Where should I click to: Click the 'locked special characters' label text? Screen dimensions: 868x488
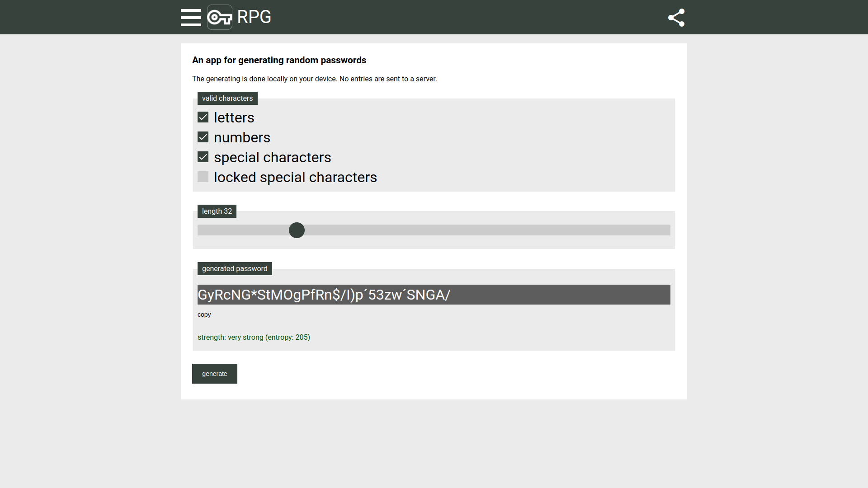tap(296, 177)
